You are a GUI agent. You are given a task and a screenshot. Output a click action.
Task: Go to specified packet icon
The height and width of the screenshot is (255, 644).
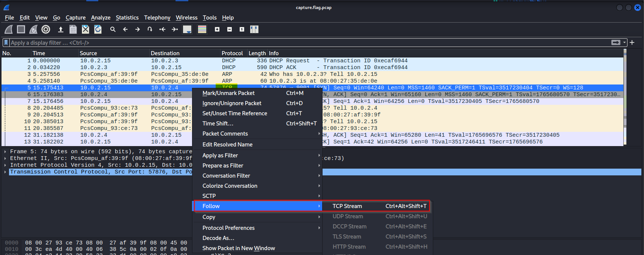150,29
